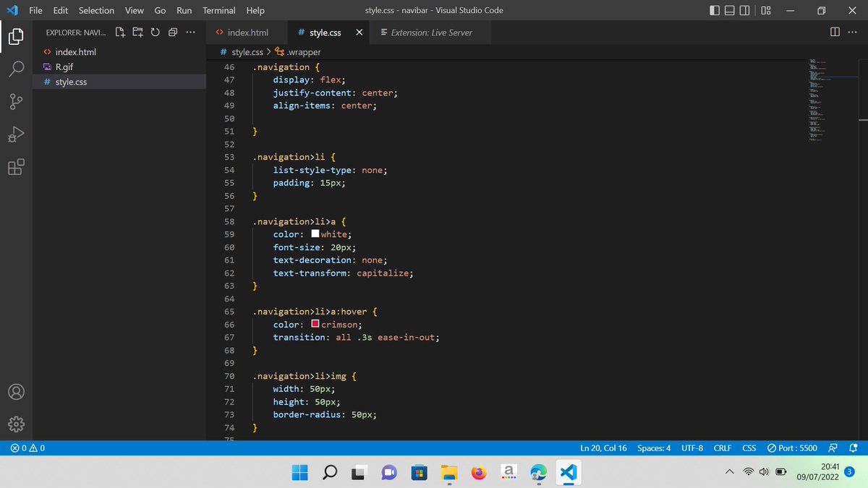Open the Source Control view
Viewport: 868px width, 488px height.
click(x=16, y=101)
